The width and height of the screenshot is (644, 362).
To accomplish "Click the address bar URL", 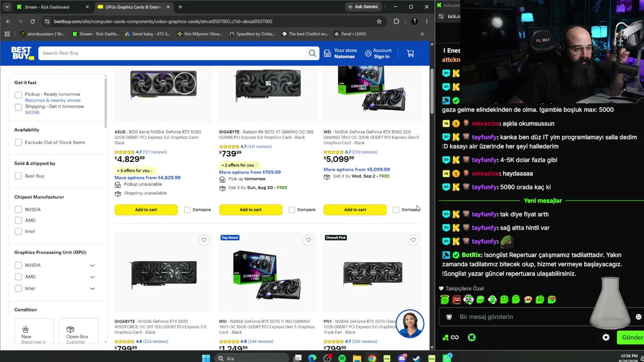I will coord(163,21).
